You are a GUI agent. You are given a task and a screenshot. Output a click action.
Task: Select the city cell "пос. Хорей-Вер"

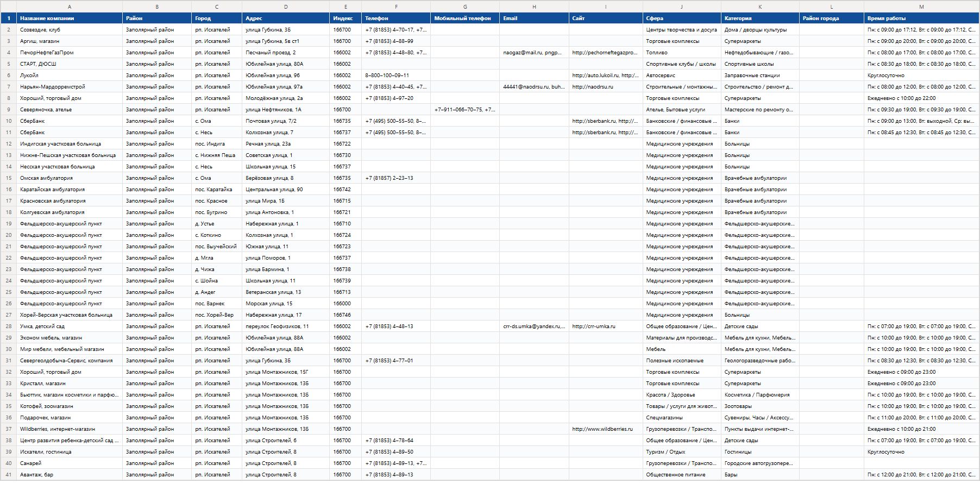(x=217, y=315)
